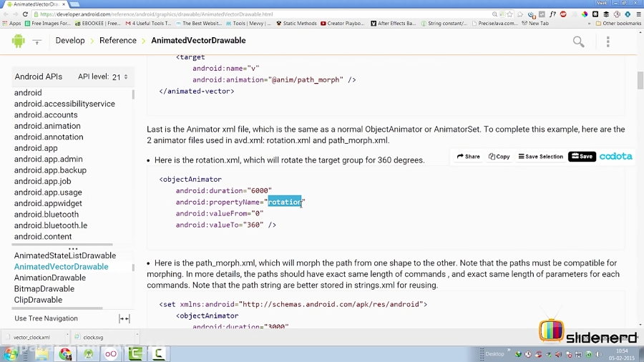The width and height of the screenshot is (644, 362).
Task: Open Android Studio from the taskbar
Action: tap(88, 354)
